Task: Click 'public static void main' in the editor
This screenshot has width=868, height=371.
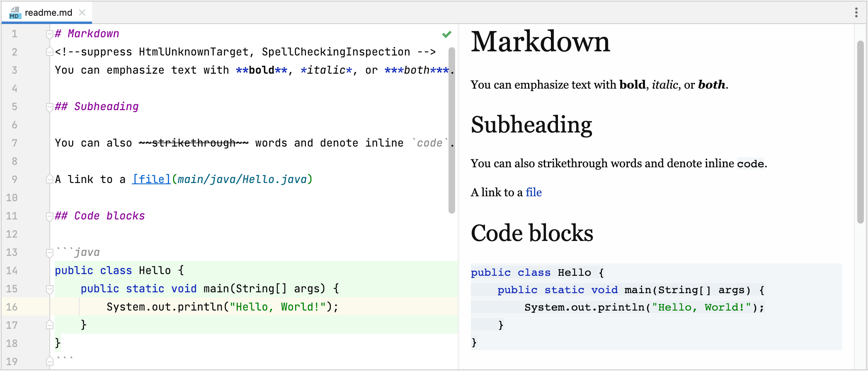Action: pyautogui.click(x=155, y=289)
